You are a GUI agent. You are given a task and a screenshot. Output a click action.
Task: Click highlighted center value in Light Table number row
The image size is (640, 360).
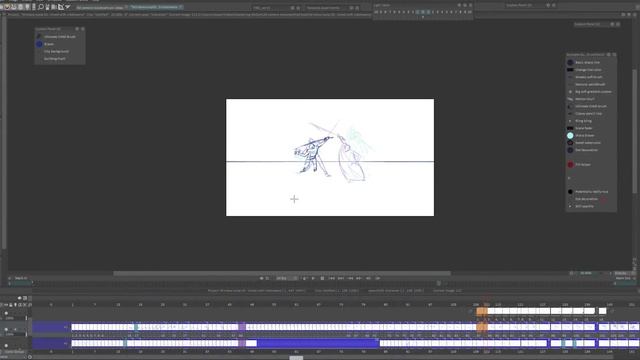423,12
